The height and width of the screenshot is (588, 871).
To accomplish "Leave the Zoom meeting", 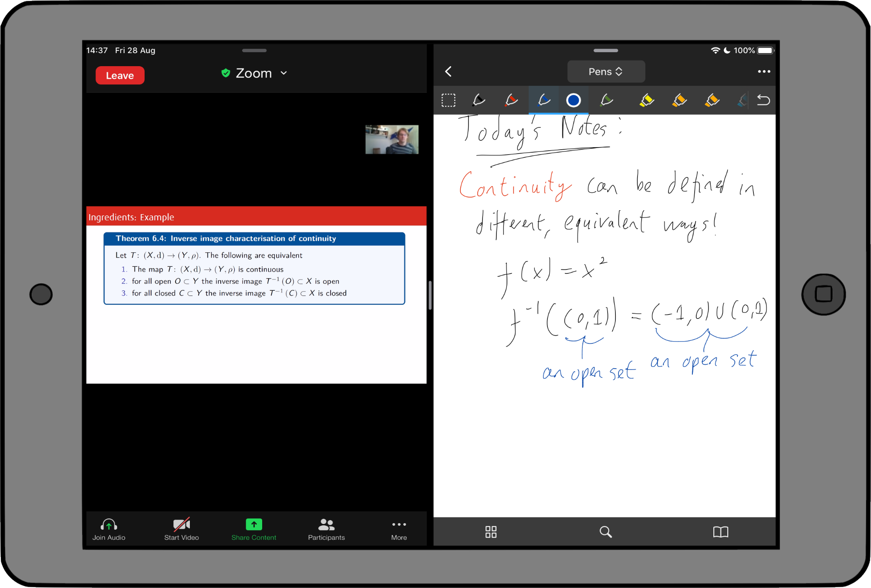I will pos(120,75).
